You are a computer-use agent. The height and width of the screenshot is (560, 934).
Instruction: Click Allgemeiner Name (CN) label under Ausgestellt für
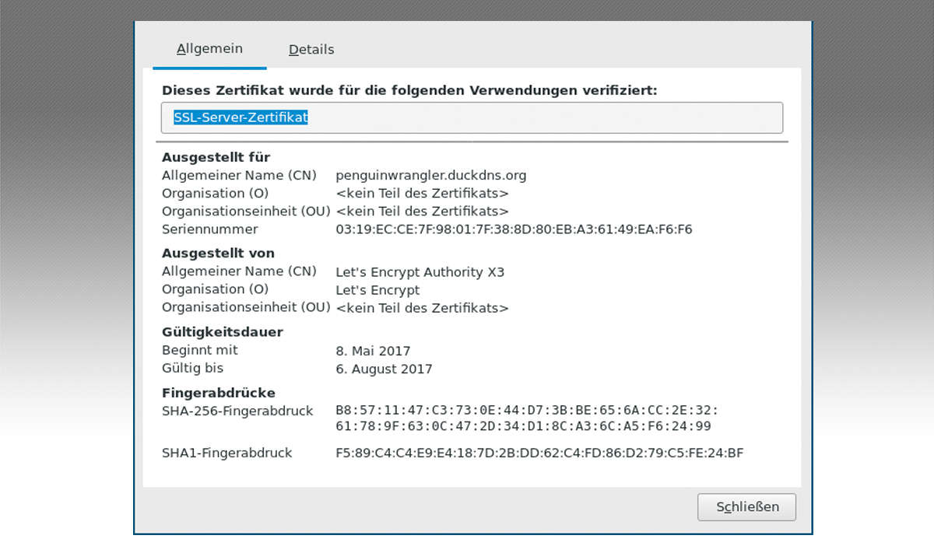[240, 175]
